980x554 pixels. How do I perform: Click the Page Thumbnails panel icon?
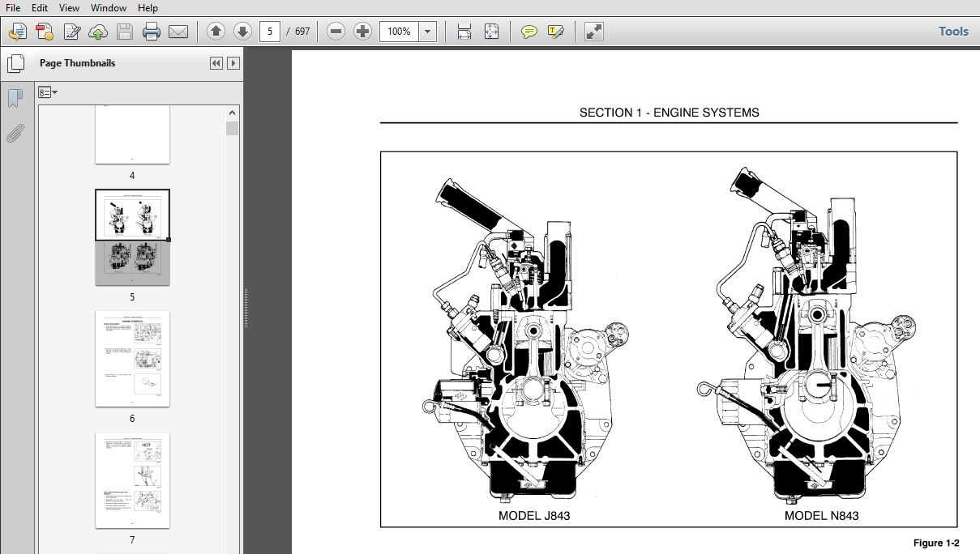[15, 63]
